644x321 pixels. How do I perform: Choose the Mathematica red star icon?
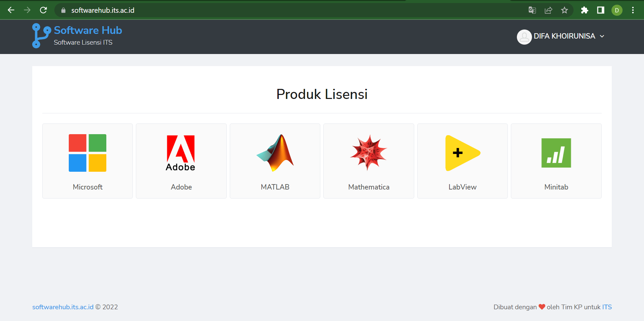point(369,153)
